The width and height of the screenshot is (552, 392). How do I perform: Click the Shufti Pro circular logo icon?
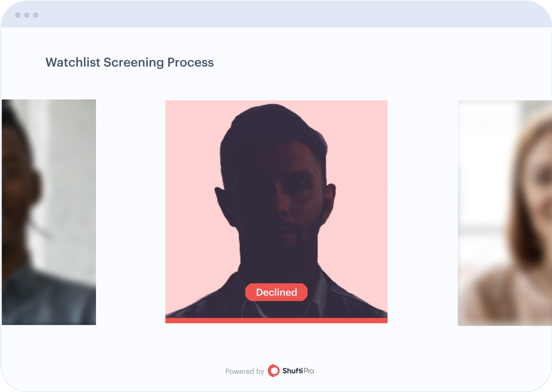274,371
